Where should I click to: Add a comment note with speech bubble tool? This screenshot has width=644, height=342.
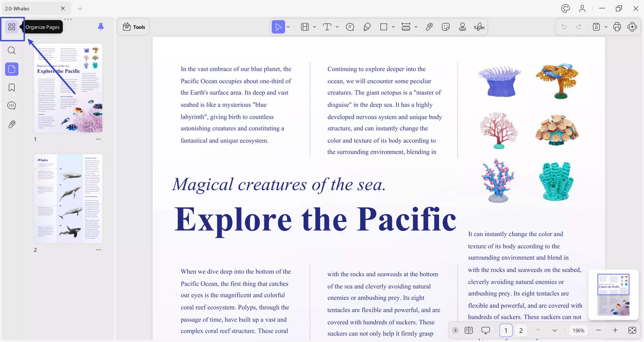pyautogui.click(x=350, y=27)
